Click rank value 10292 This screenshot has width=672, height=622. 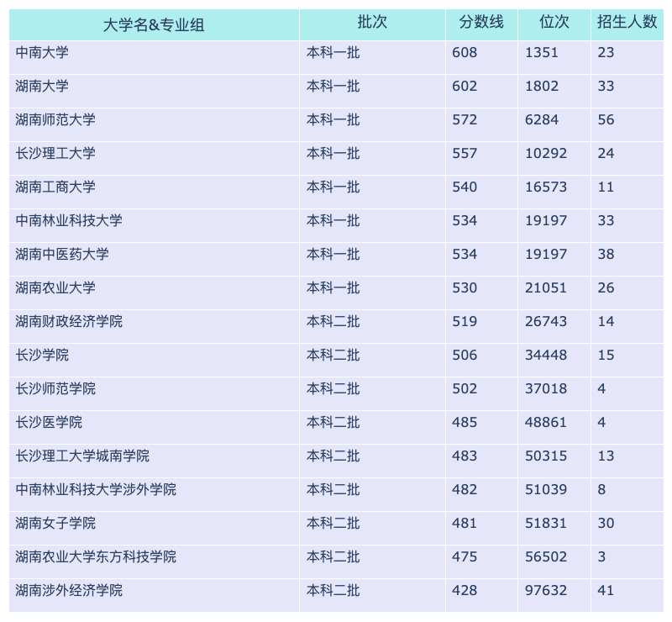546,153
